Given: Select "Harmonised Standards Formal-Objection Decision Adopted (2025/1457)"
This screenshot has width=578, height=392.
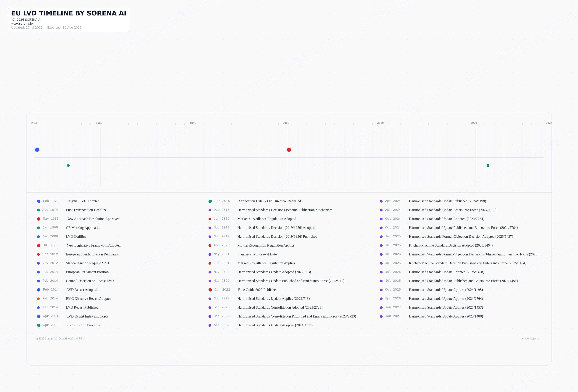Looking at the screenshot, I should [x=461, y=237].
